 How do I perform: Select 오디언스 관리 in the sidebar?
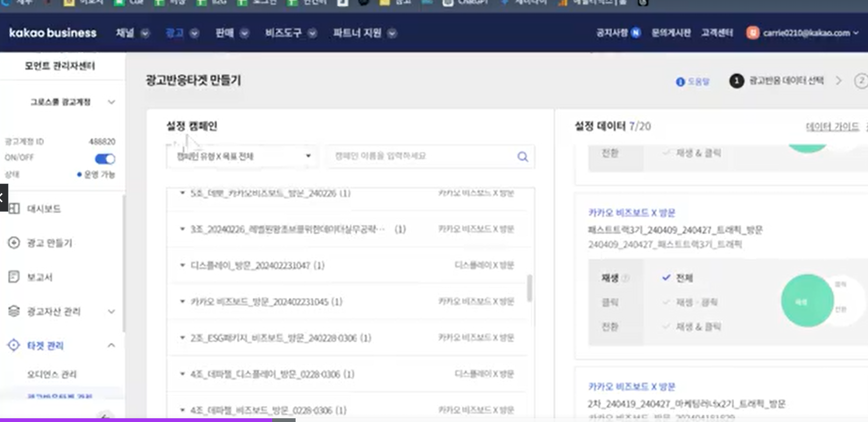tap(52, 374)
